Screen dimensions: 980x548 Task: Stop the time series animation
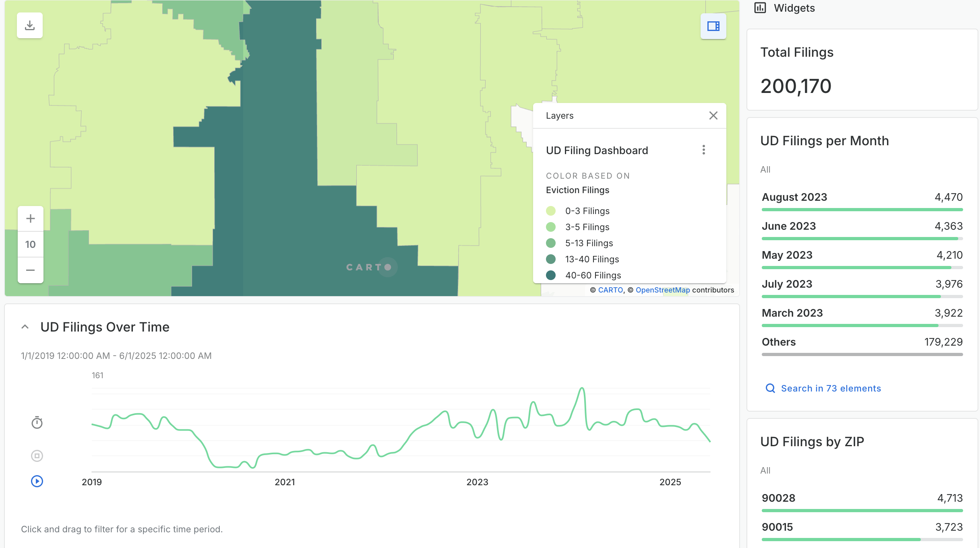(37, 455)
